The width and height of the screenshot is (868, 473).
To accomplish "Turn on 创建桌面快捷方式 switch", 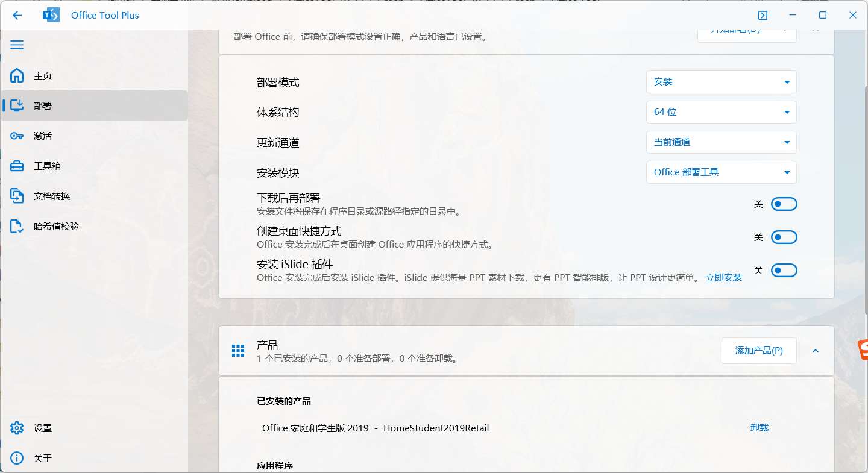I will point(784,237).
